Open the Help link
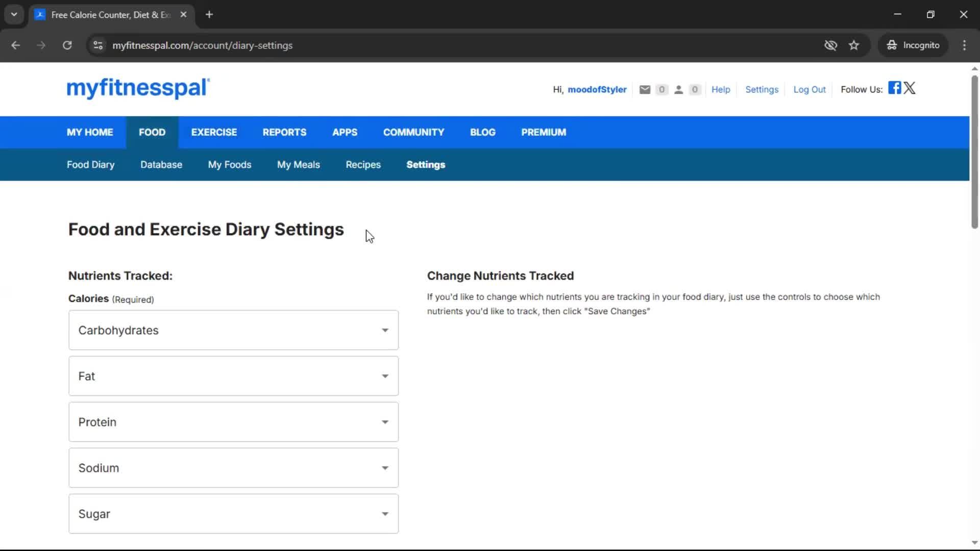The image size is (980, 551). (x=721, y=90)
